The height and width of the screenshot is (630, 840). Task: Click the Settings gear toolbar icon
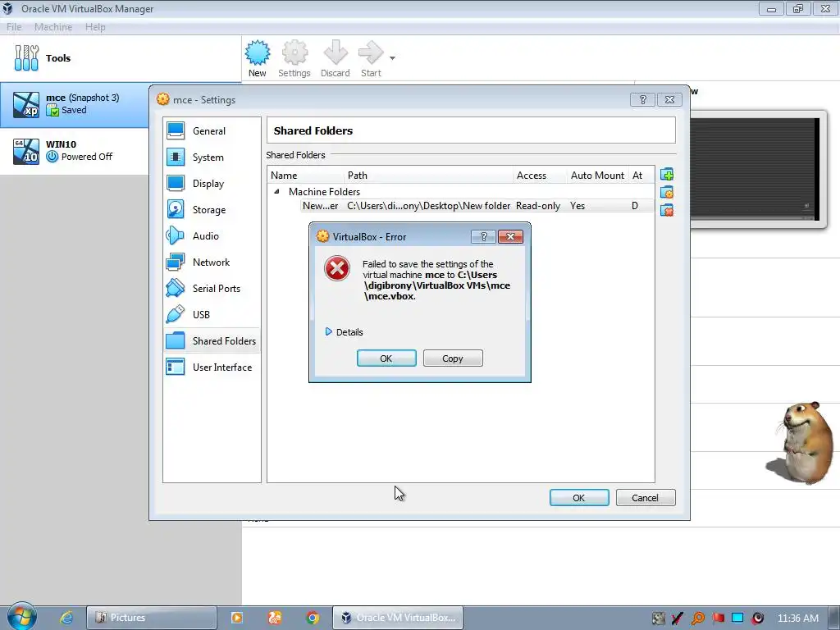(294, 59)
